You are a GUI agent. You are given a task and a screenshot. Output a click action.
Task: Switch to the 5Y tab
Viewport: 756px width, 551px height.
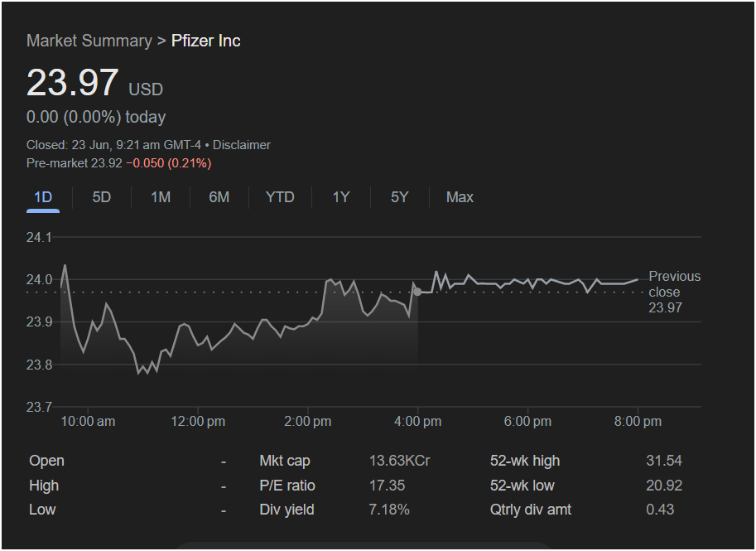[x=400, y=197]
